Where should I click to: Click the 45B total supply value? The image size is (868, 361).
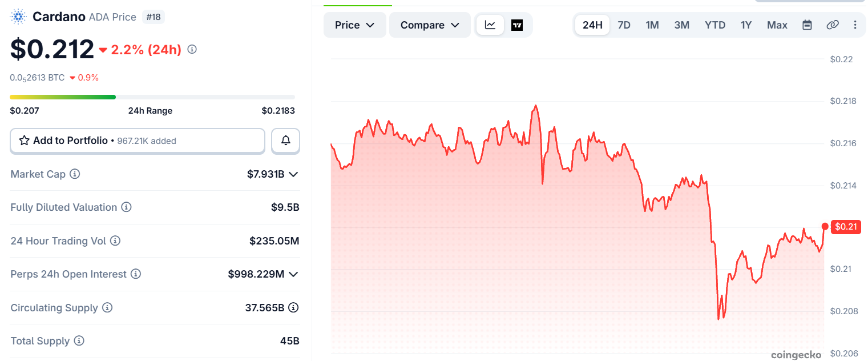290,342
